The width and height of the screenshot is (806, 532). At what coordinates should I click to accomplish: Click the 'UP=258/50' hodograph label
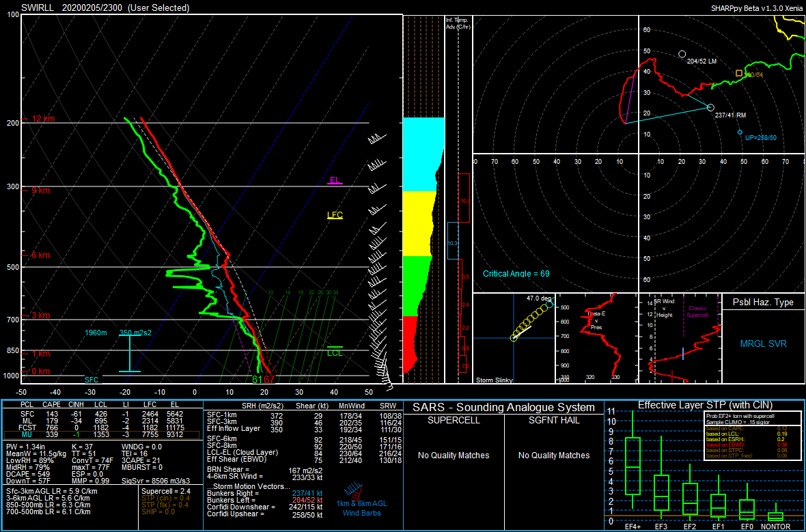point(761,138)
